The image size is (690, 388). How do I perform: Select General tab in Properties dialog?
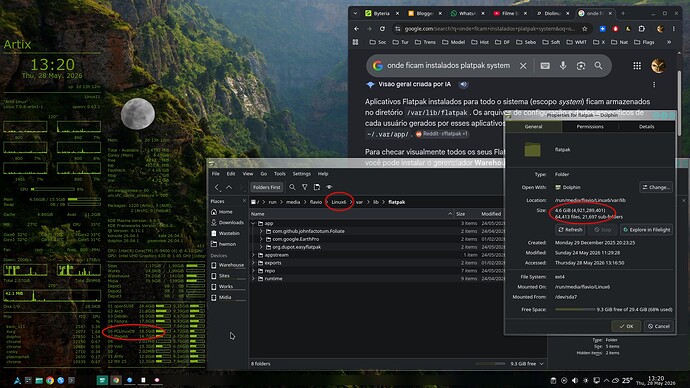pyautogui.click(x=533, y=127)
